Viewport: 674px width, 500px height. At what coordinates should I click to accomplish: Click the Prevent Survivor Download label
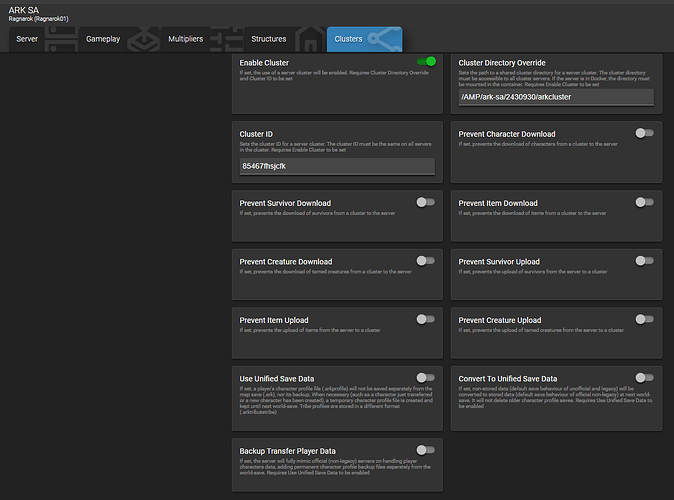tap(285, 203)
